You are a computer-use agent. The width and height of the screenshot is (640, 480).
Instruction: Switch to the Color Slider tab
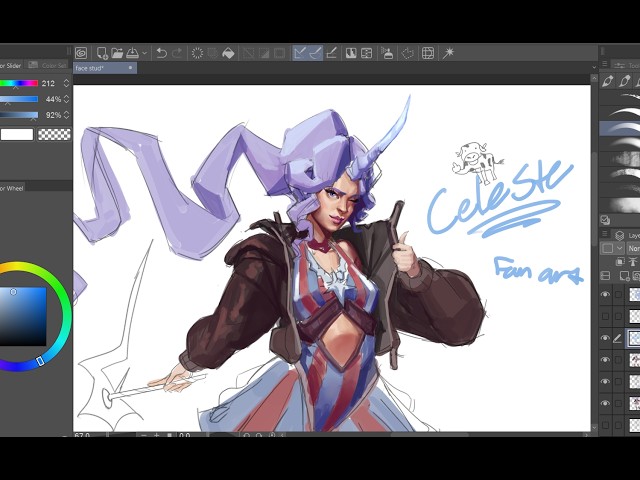tap(11, 65)
